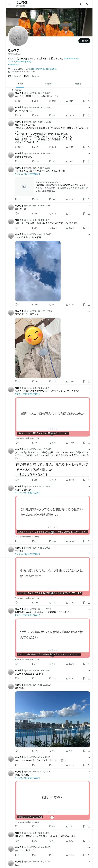Click the Grok icon beside search
Screen dimensions: 98x868
(81, 4)
